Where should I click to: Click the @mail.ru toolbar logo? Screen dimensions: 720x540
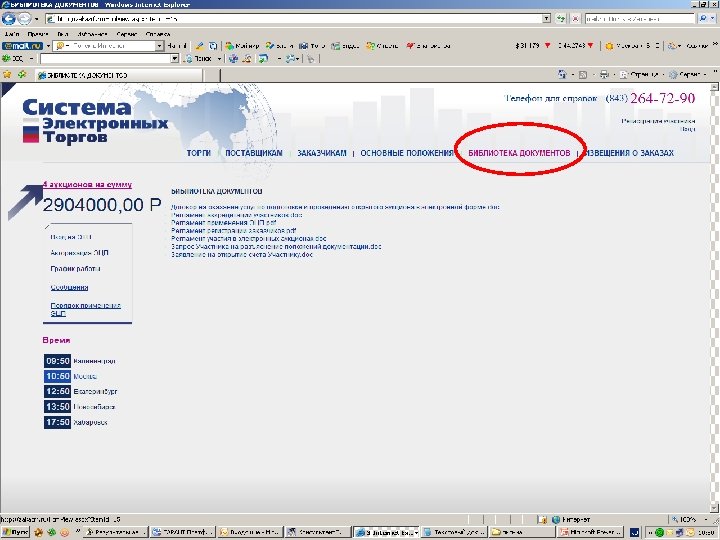pos(22,46)
